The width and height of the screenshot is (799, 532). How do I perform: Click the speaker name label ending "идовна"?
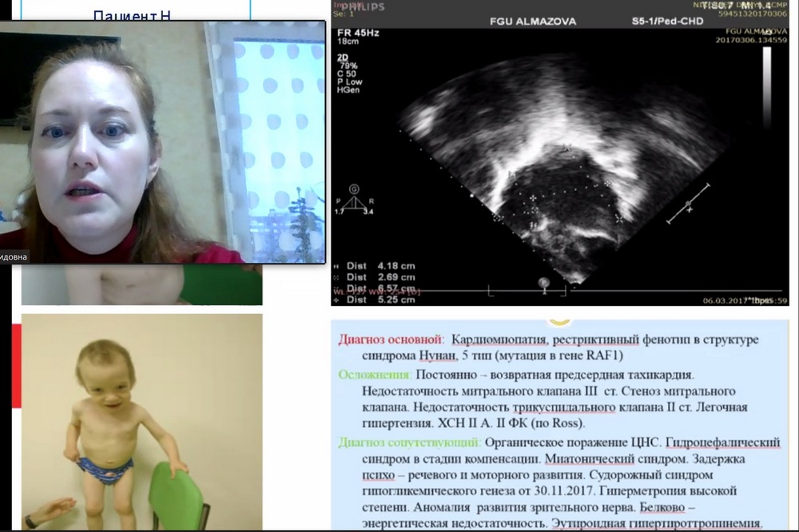click(x=14, y=256)
